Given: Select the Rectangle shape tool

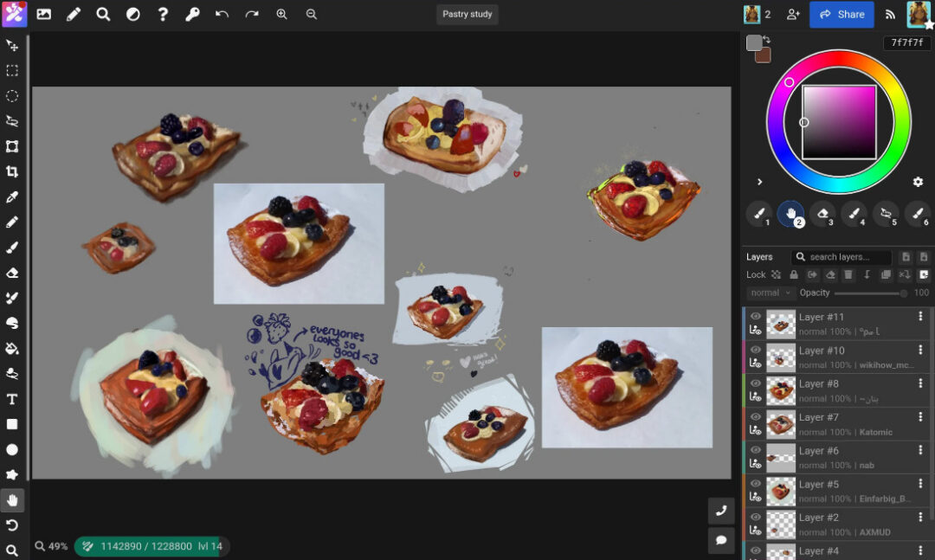Looking at the screenshot, I should click(12, 424).
